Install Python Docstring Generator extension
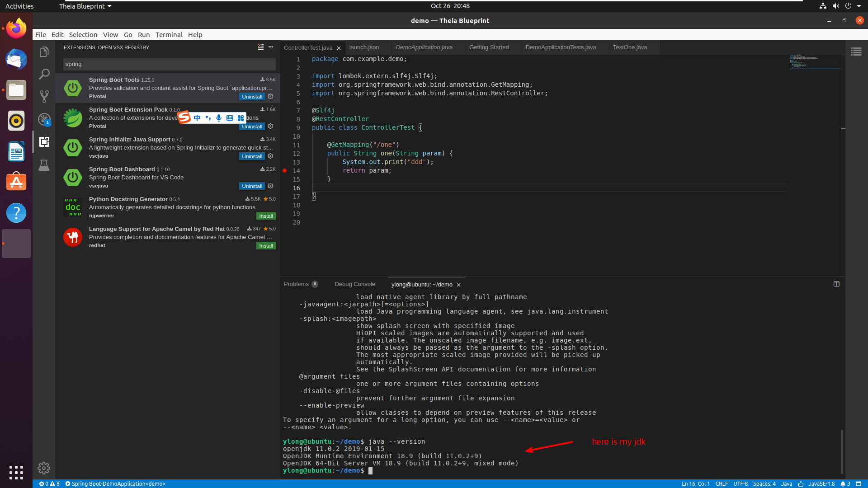868x488 pixels. (266, 216)
